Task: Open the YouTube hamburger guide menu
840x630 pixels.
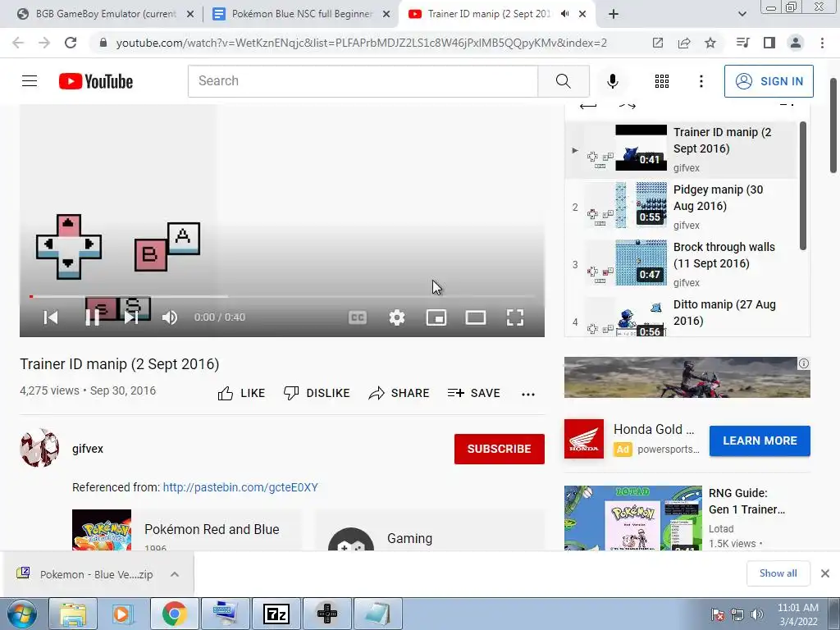Action: 30,81
